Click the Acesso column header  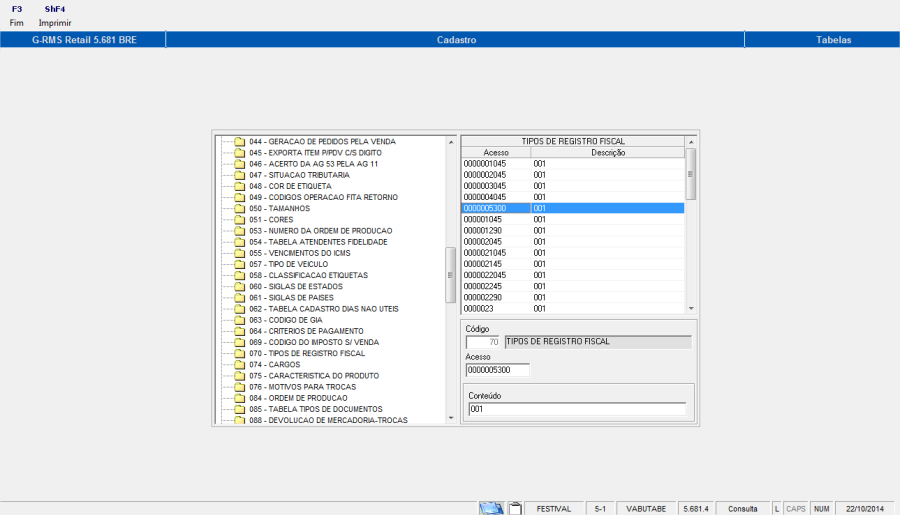pos(496,153)
